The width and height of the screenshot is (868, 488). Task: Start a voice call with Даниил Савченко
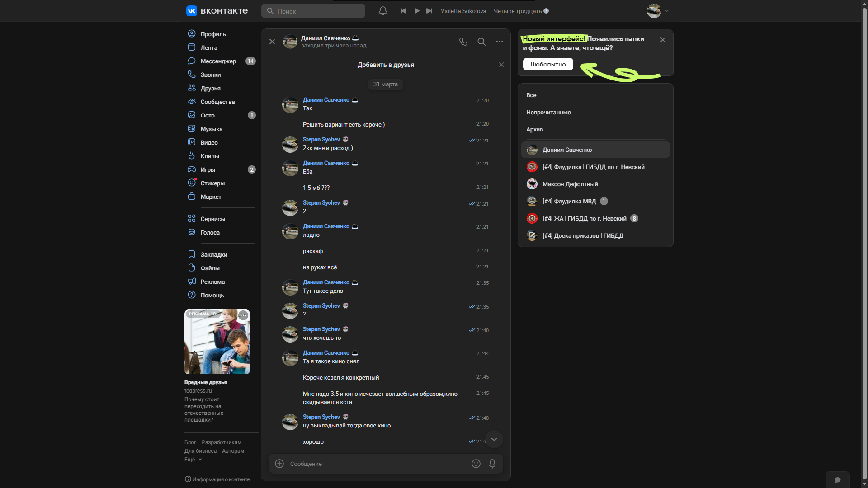point(463,42)
